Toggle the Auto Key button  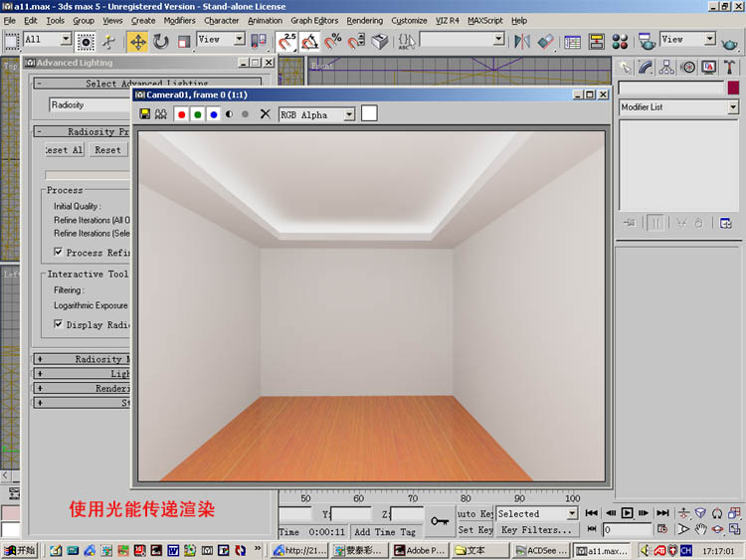point(474,513)
